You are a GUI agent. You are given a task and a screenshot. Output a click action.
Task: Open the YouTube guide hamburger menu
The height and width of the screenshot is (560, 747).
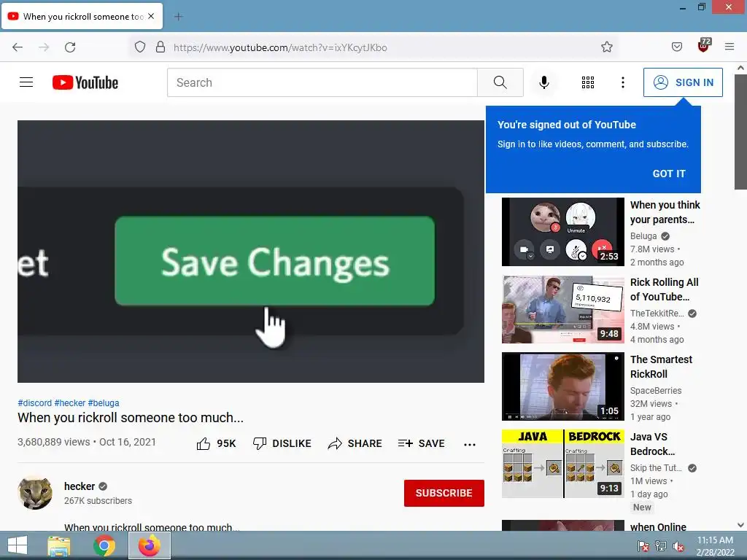(x=26, y=82)
